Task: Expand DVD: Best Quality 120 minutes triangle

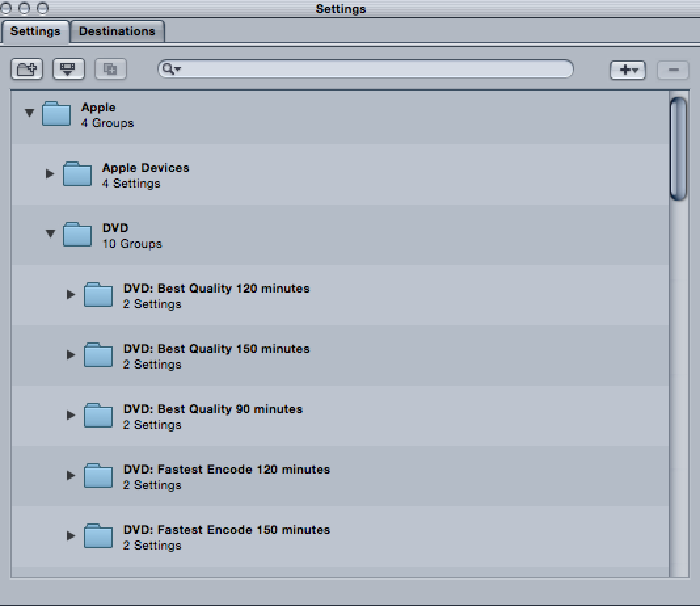Action: 71,294
